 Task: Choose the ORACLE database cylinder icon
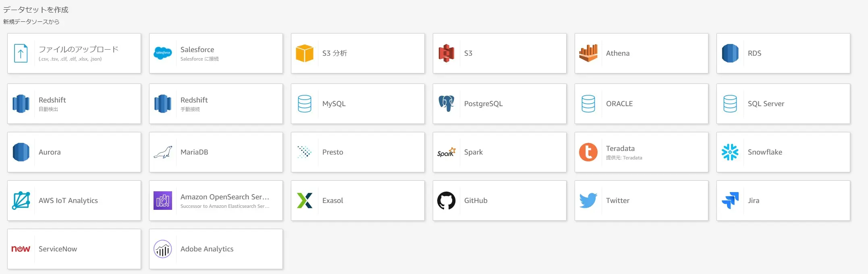(588, 104)
